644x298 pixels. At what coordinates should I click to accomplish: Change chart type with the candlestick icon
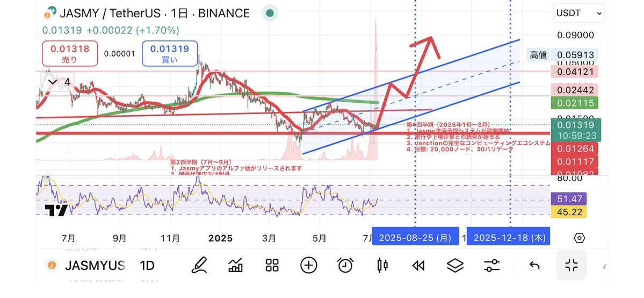click(382, 265)
